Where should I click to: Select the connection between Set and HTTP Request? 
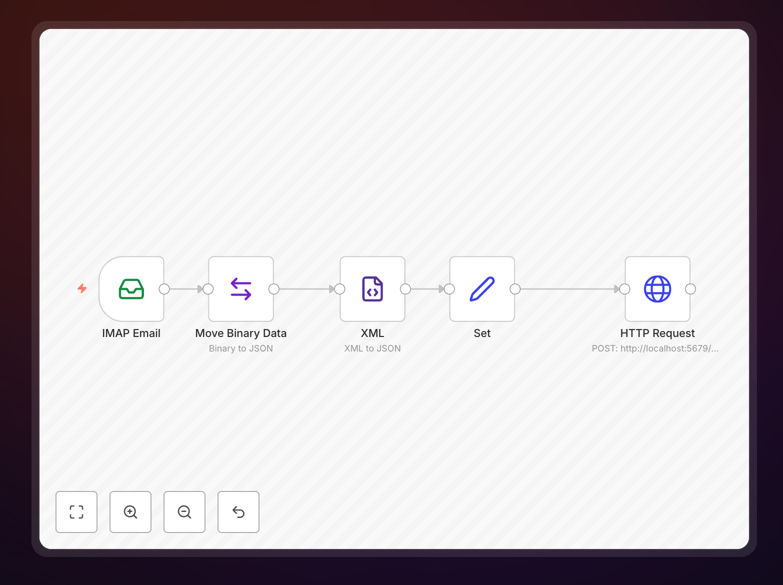569,289
